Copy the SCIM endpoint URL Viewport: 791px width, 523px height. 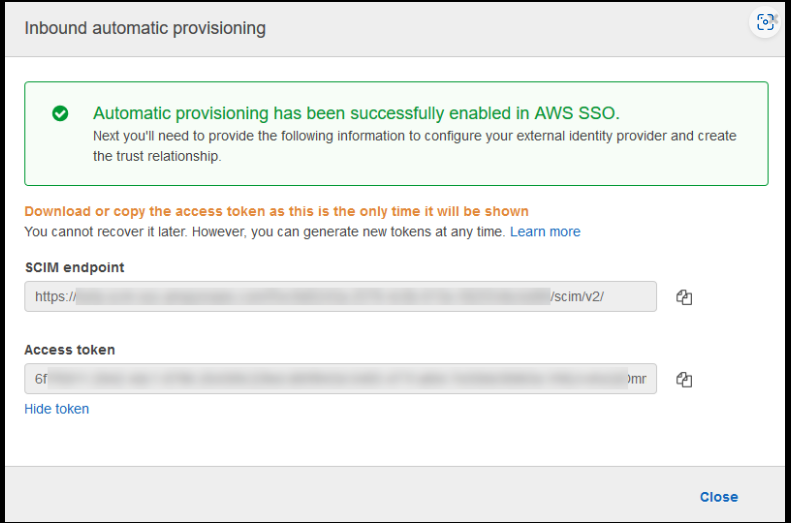(684, 297)
